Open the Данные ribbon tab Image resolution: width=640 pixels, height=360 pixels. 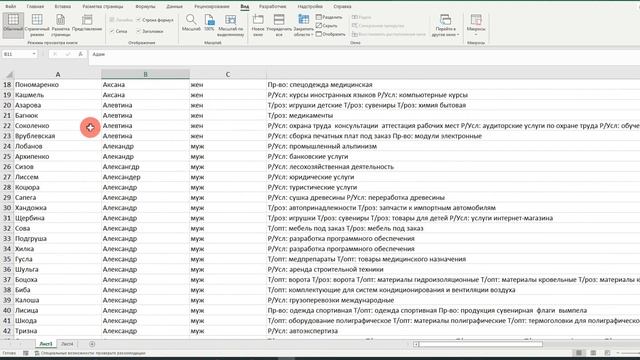(175, 7)
